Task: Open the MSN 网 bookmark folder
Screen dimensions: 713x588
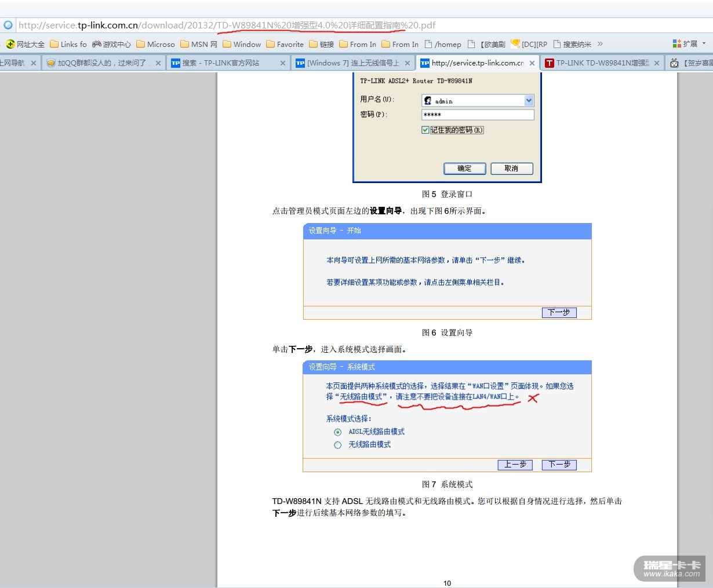Action: pos(199,44)
